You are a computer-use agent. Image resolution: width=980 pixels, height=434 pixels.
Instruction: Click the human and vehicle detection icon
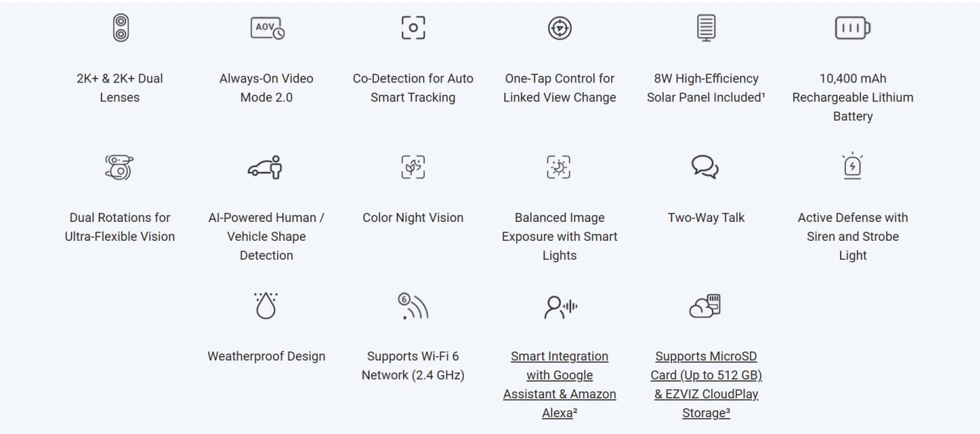tap(266, 167)
